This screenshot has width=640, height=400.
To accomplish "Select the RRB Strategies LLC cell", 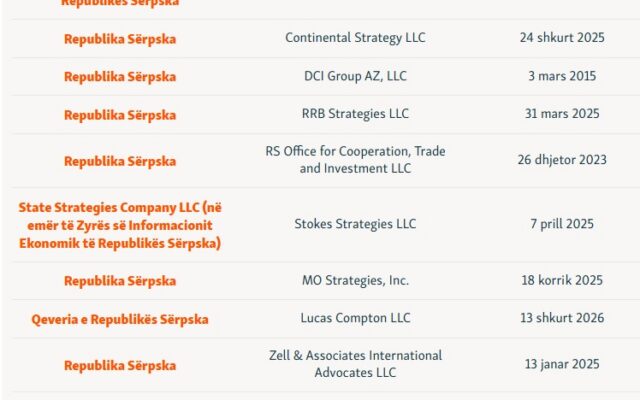I will pyautogui.click(x=355, y=113).
